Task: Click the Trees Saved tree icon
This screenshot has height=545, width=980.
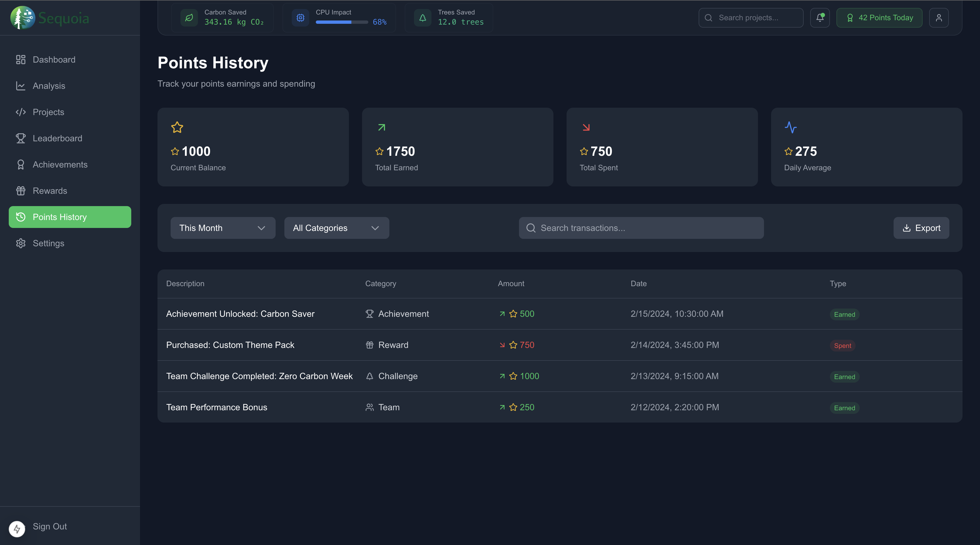Action: point(422,18)
